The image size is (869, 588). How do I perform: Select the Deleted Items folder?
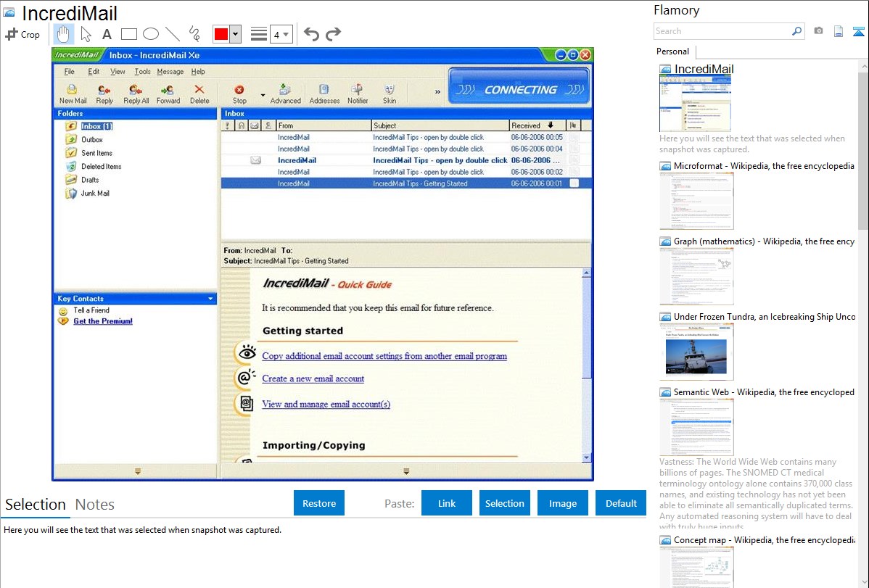pyautogui.click(x=101, y=166)
